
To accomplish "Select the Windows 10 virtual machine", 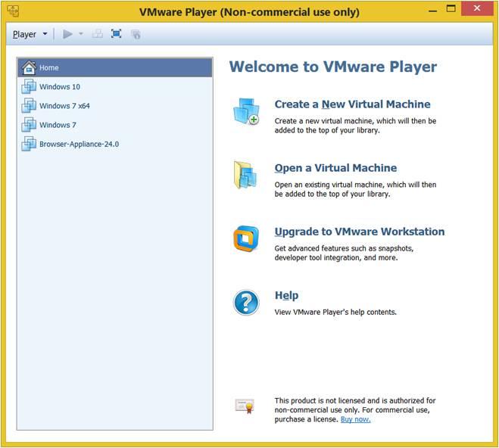I will (x=59, y=87).
